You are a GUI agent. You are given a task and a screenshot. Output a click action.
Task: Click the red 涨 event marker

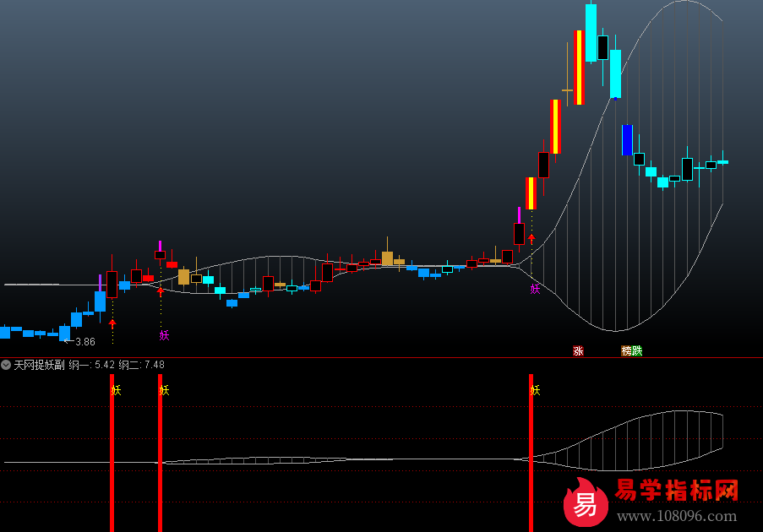click(x=578, y=350)
